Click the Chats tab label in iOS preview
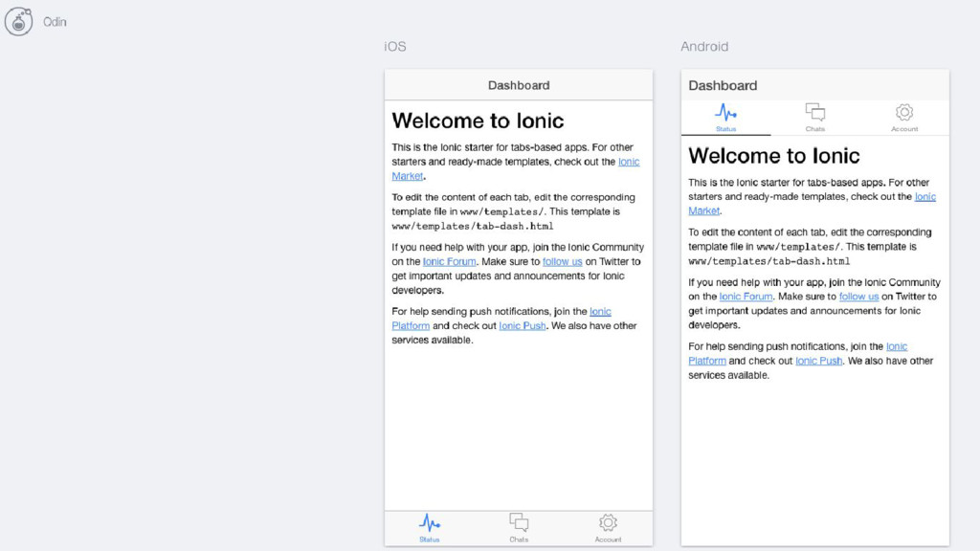The image size is (980, 551). (x=519, y=540)
